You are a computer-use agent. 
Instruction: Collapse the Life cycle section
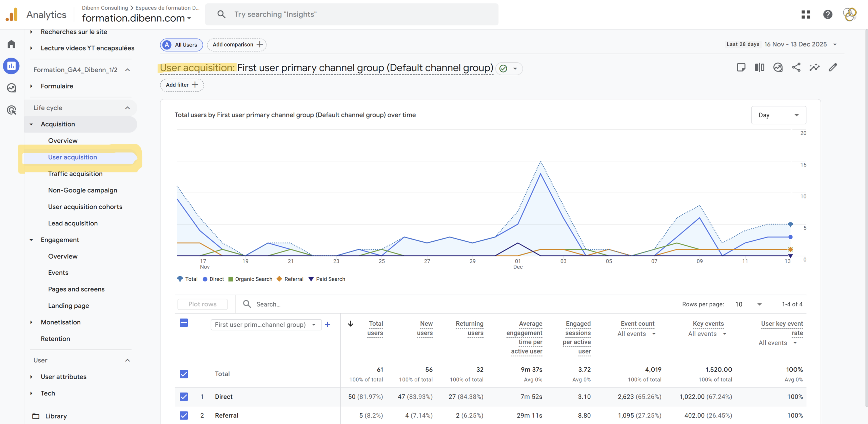pos(127,108)
